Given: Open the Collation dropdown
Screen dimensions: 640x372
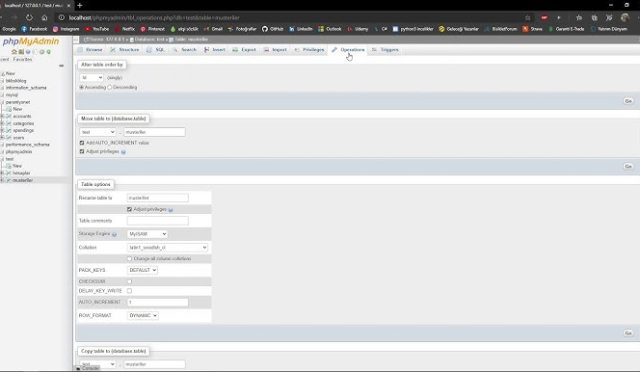Looking at the screenshot, I should [168, 247].
